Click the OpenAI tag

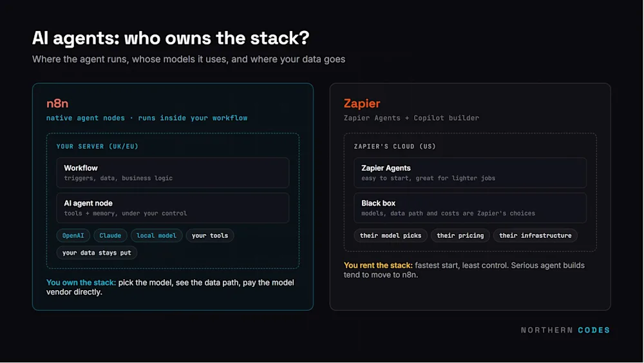coord(73,235)
